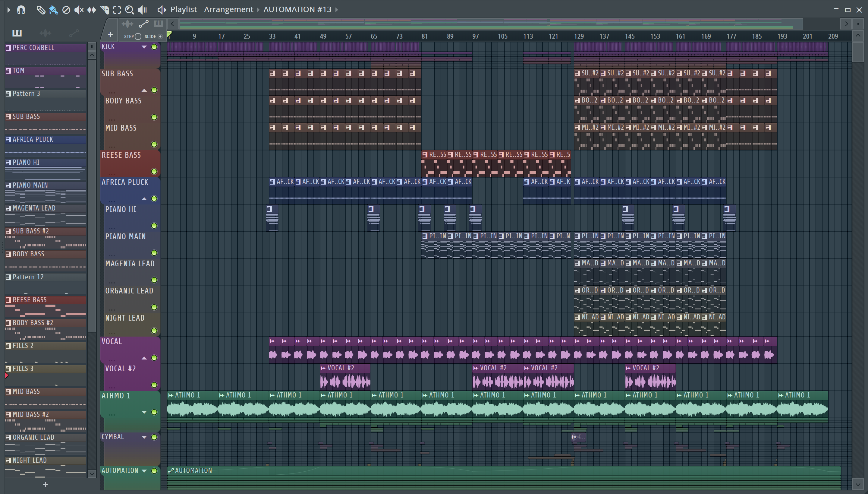Open arrow menu after AUTOMATION #13
The image size is (868, 494).
pos(337,10)
